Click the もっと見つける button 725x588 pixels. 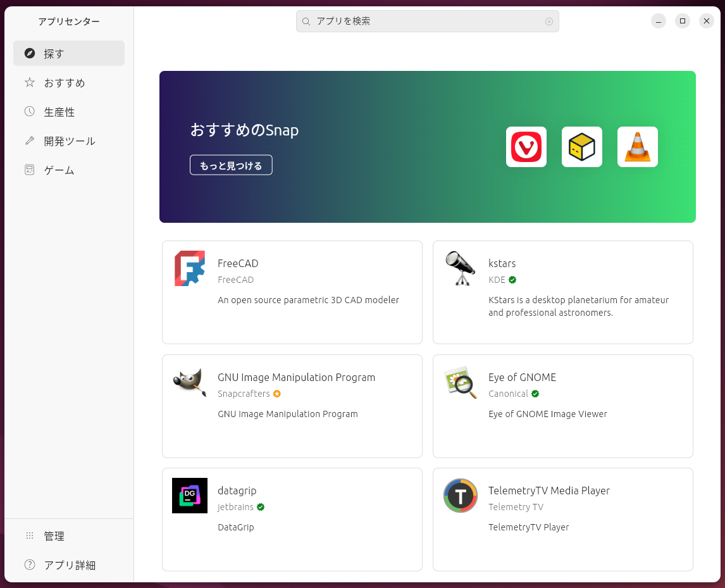coord(231,165)
